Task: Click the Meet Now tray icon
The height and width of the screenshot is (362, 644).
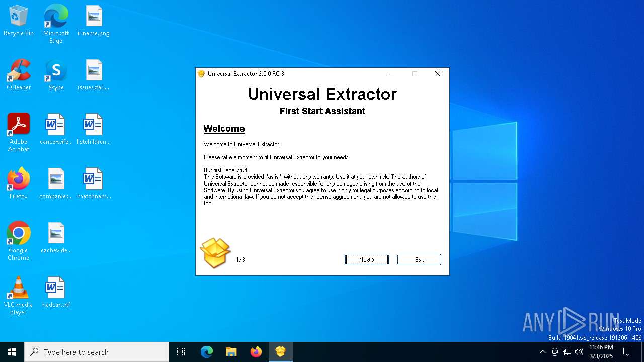Action: click(555, 352)
